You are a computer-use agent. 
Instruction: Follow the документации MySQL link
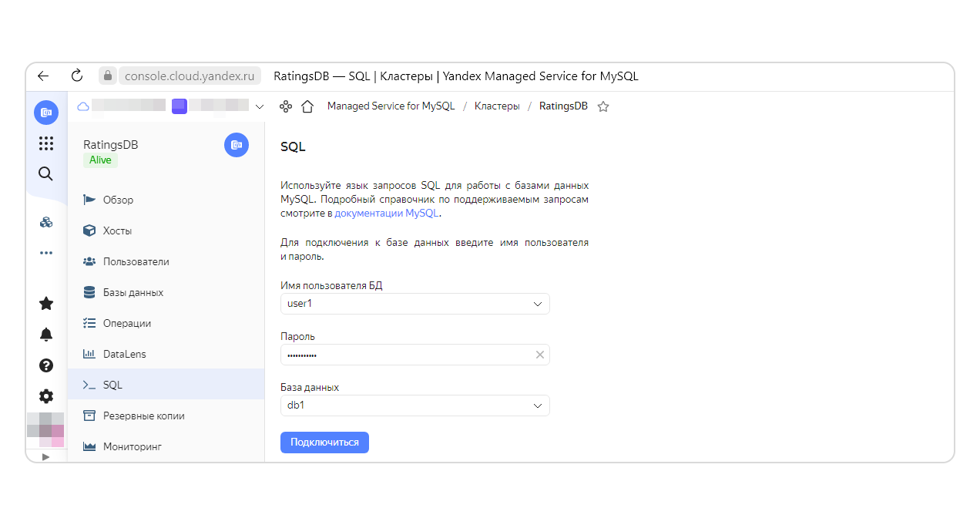[x=386, y=214]
